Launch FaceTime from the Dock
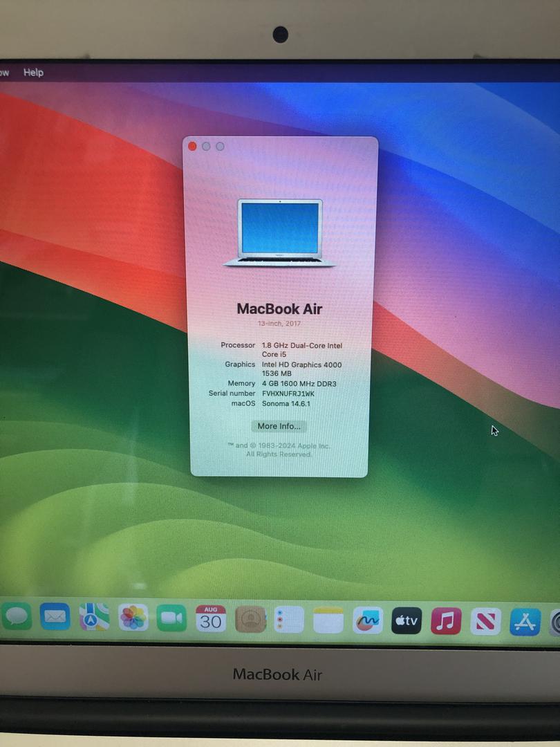 tap(171, 618)
